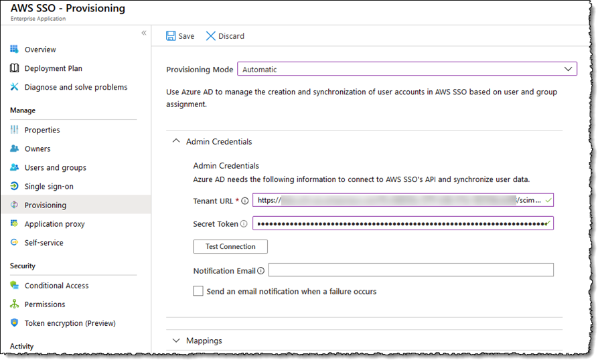The image size is (602, 364).
Task: Click the Discard X icon
Action: coord(210,36)
